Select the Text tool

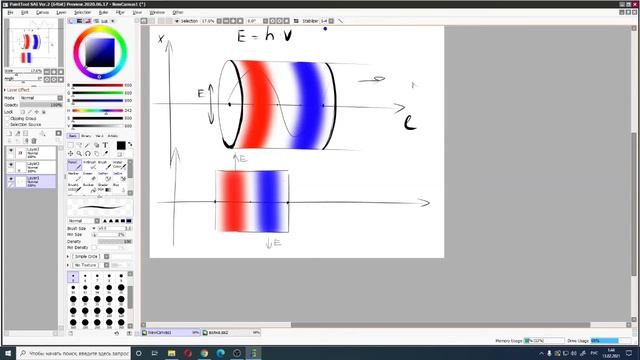pos(105,145)
